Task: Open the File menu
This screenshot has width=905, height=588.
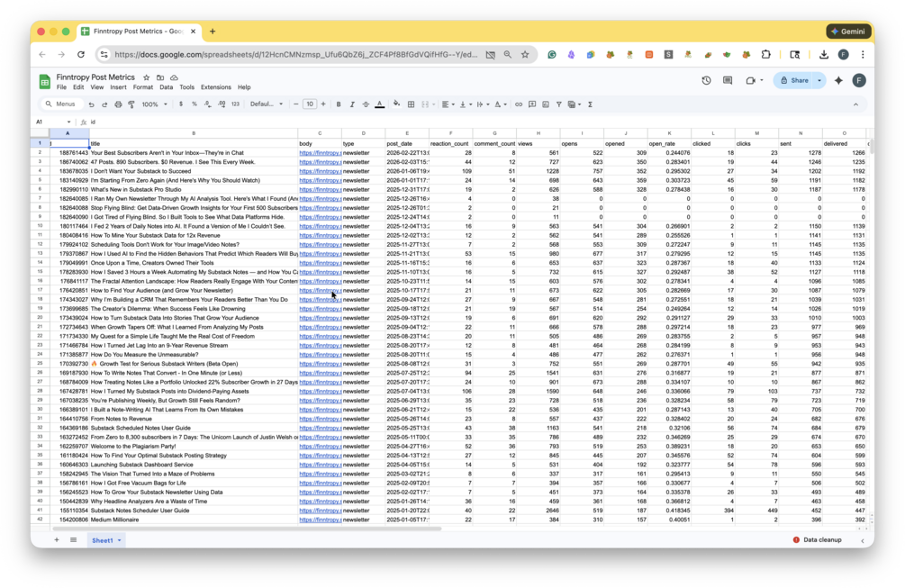Action: click(x=61, y=87)
